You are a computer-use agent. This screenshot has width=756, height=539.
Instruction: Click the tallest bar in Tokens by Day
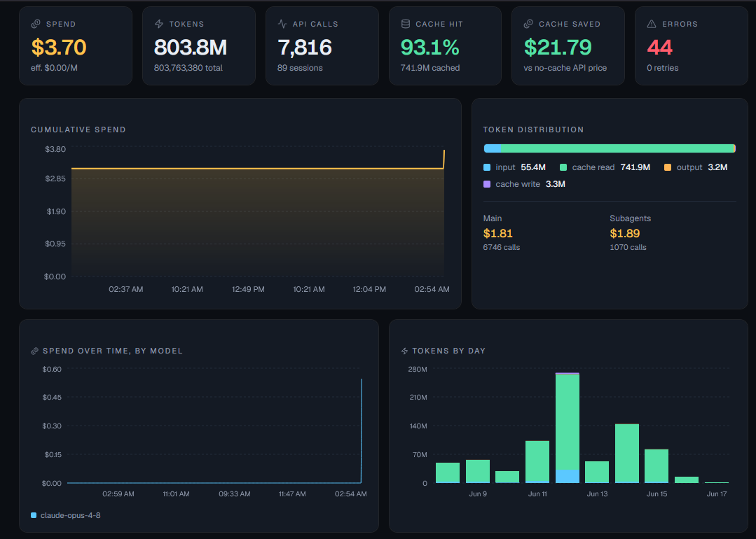coord(568,428)
